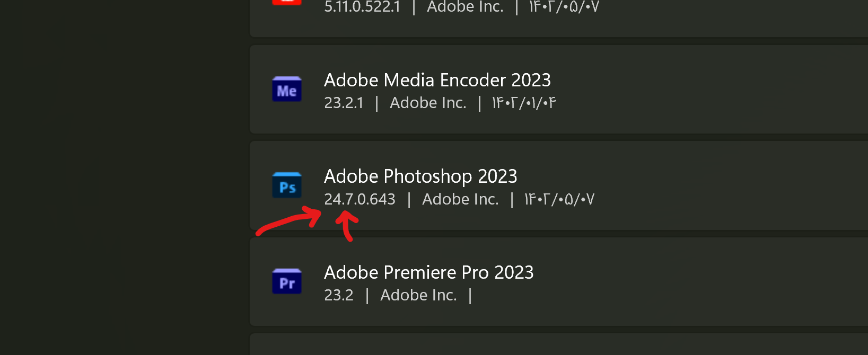Select the Adobe Media Encoder 2023 title
The width and height of the screenshot is (868, 355).
pos(437,80)
